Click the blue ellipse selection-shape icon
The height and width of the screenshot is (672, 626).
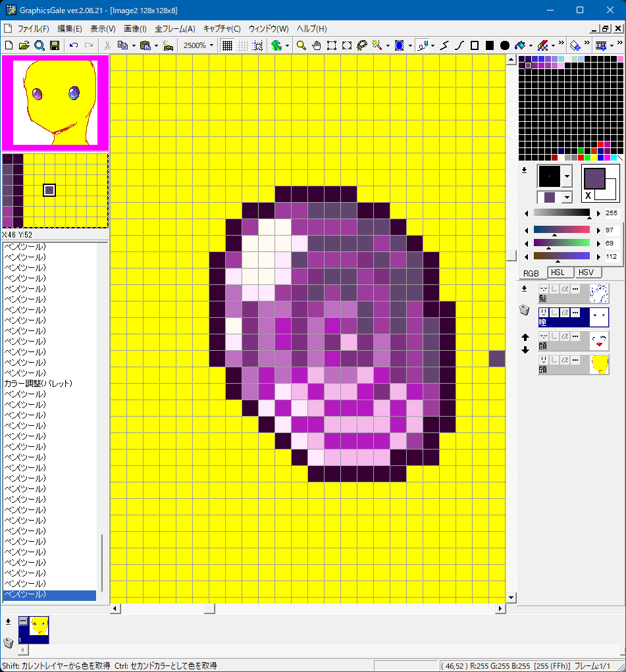(400, 45)
